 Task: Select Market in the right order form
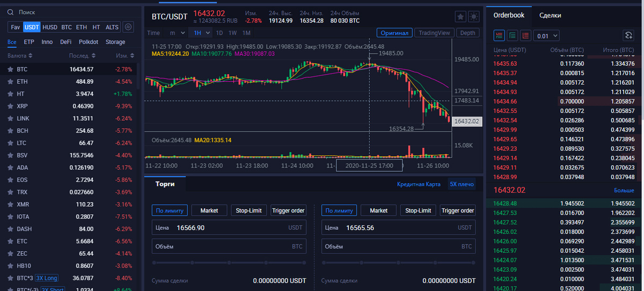[378, 210]
